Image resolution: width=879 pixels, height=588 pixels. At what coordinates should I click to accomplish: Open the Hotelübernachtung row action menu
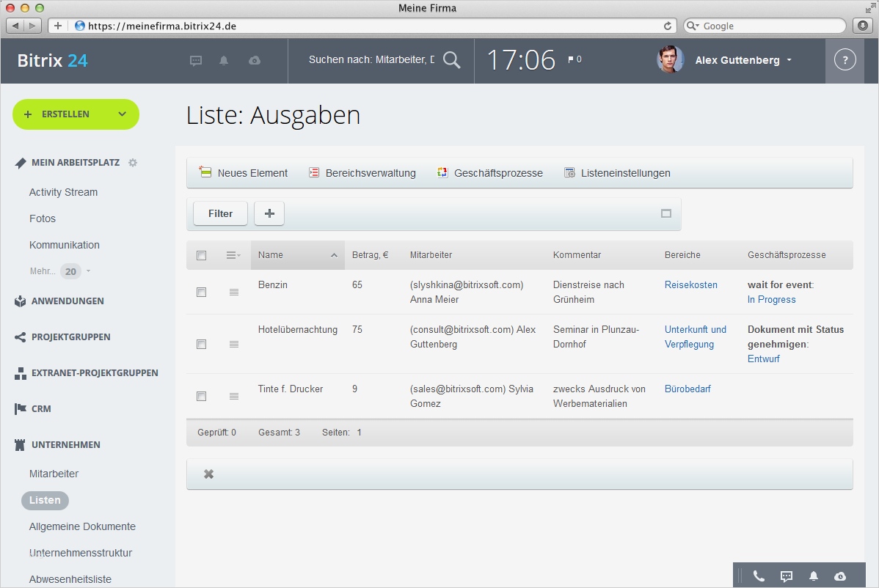click(234, 345)
